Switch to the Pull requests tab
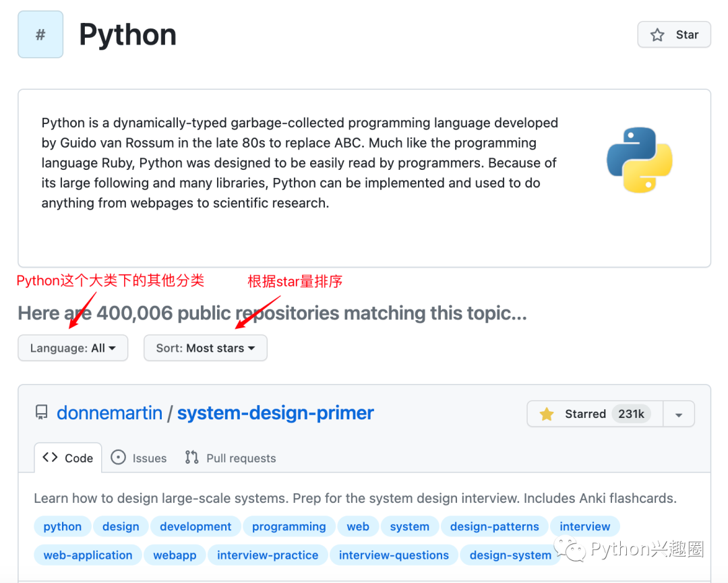The height and width of the screenshot is (583, 728). coord(230,458)
